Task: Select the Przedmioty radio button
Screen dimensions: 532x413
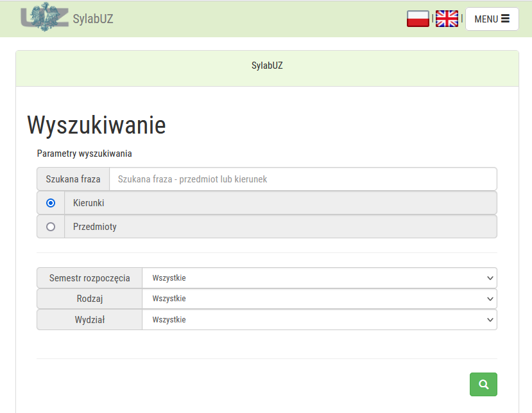Action: tap(51, 227)
